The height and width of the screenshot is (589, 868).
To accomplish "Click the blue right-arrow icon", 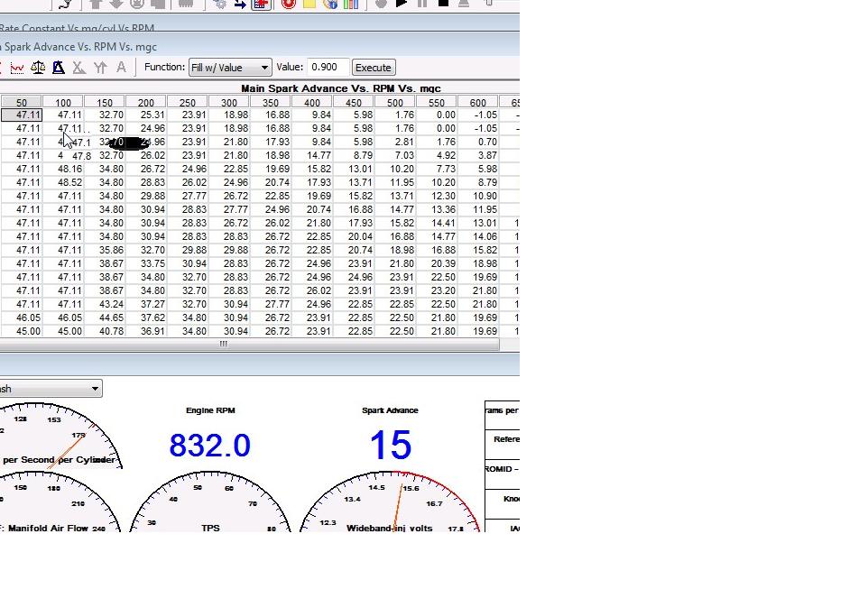I will pyautogui.click(x=240, y=4).
